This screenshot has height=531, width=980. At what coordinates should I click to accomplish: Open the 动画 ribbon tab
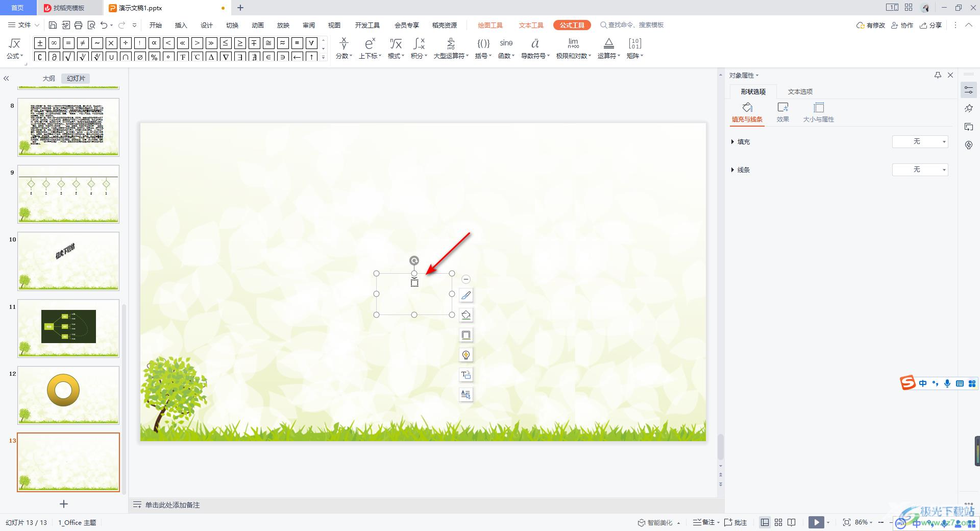[x=258, y=25]
